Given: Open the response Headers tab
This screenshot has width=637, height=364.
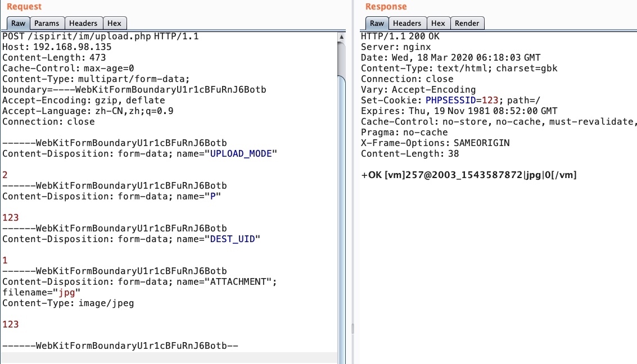Looking at the screenshot, I should 406,23.
